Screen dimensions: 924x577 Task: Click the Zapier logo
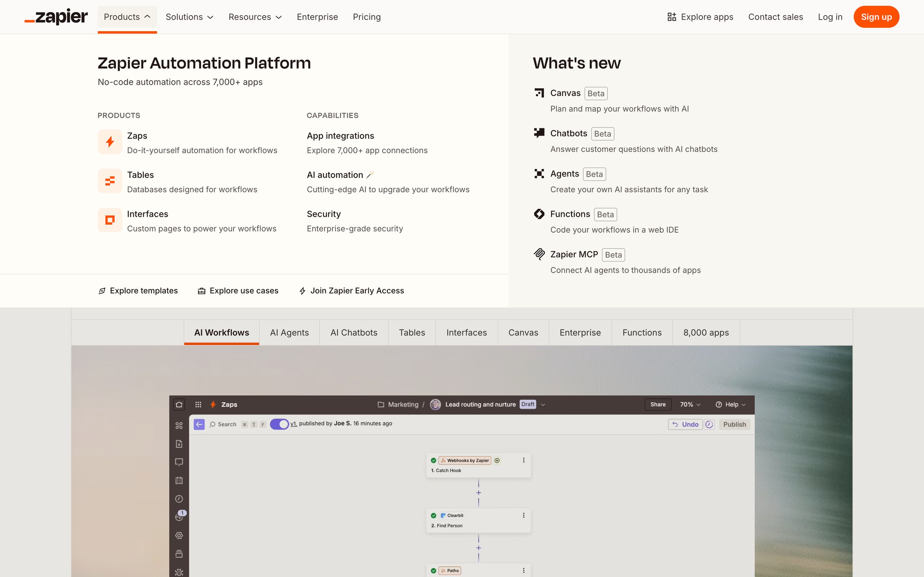point(56,17)
